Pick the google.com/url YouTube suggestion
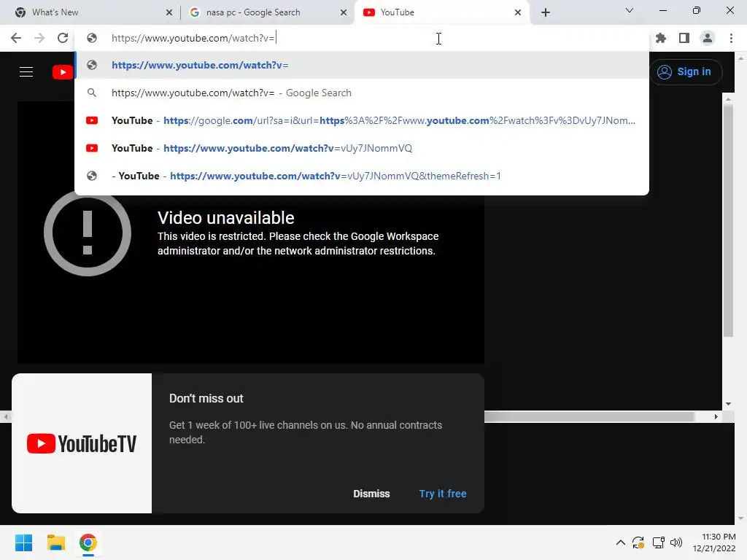 [x=362, y=120]
